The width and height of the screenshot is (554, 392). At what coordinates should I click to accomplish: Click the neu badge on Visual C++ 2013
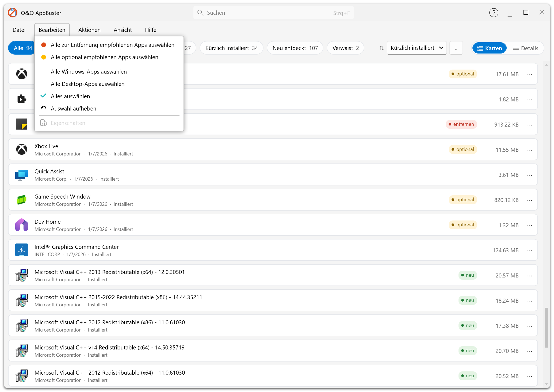(x=468, y=275)
